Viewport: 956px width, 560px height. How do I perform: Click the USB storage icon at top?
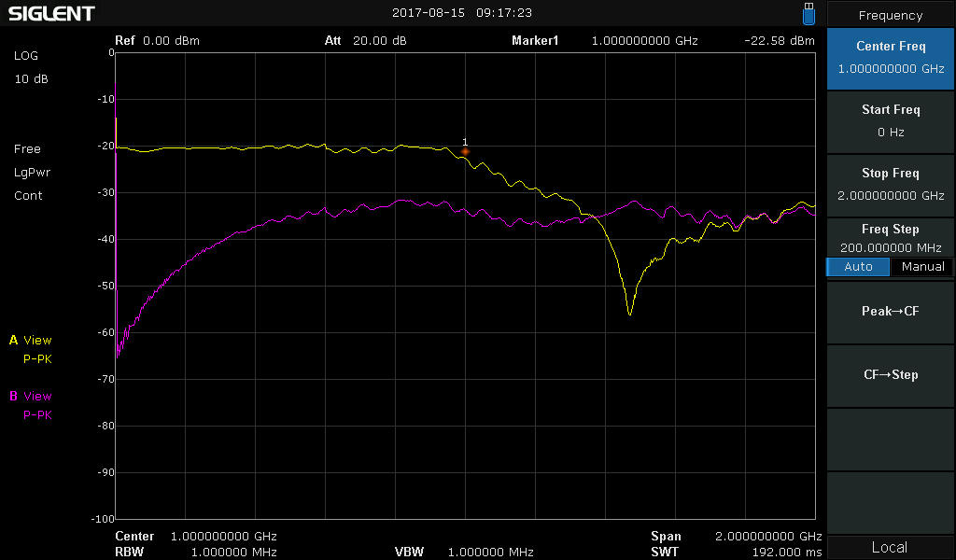(x=808, y=14)
